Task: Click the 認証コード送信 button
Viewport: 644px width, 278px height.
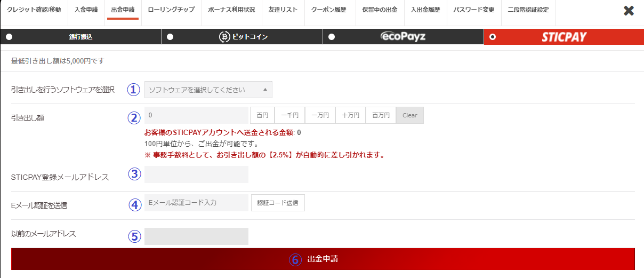Action: point(278,203)
